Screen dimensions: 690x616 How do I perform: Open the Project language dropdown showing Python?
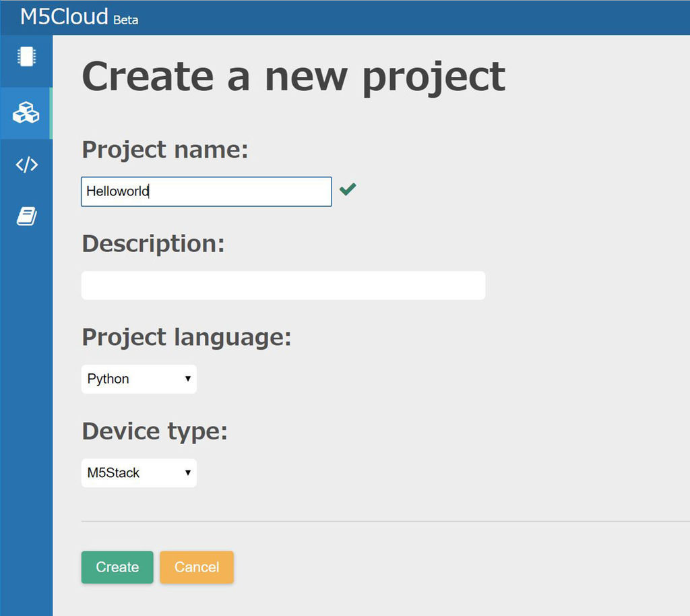139,379
